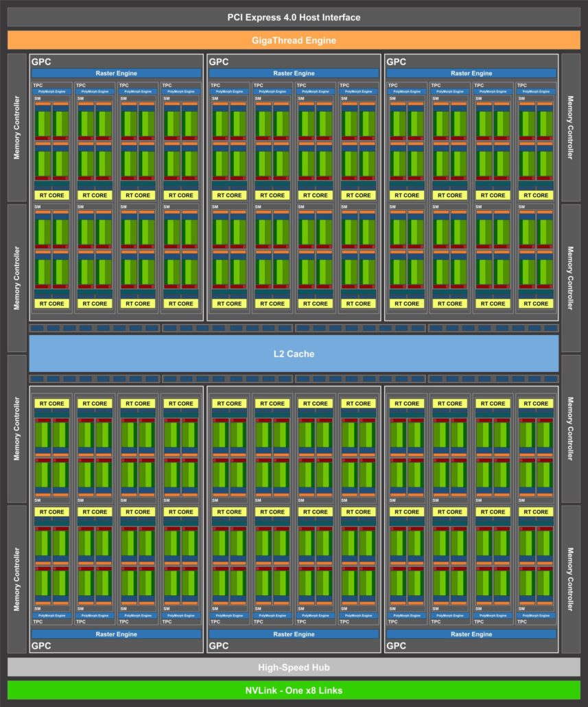Click the Raster Engine bar in the upper-left GPC
This screenshot has width=588, height=707.
click(x=116, y=73)
